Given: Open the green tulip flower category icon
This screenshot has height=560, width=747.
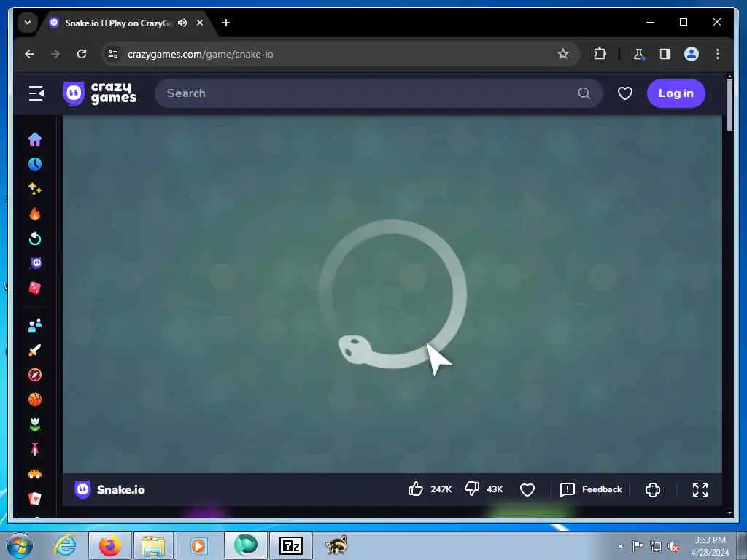Looking at the screenshot, I should (x=35, y=424).
